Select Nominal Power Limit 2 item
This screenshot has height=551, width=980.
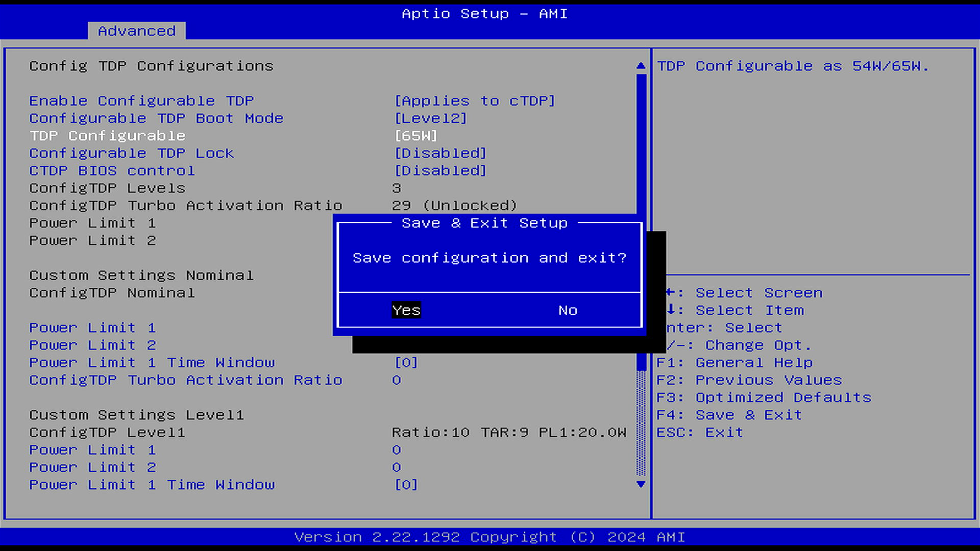(x=92, y=345)
